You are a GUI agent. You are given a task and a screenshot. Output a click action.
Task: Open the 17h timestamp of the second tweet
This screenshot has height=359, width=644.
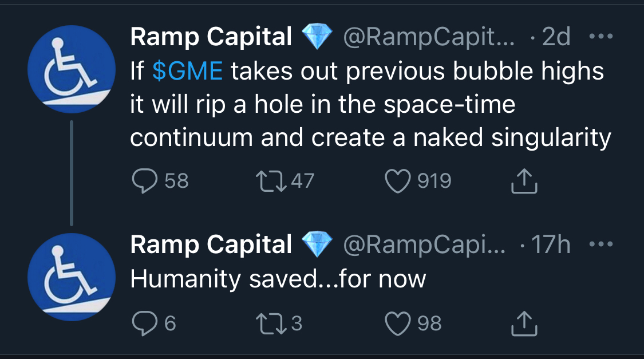click(551, 244)
